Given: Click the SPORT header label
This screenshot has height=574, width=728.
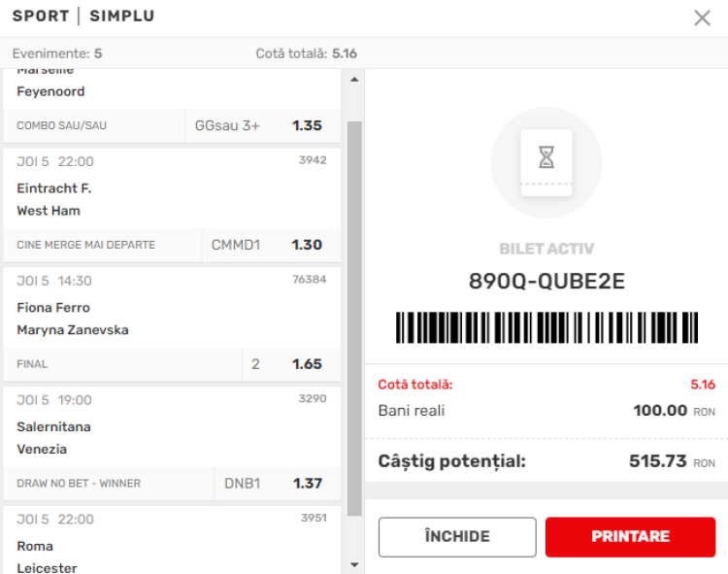Looking at the screenshot, I should (41, 17).
